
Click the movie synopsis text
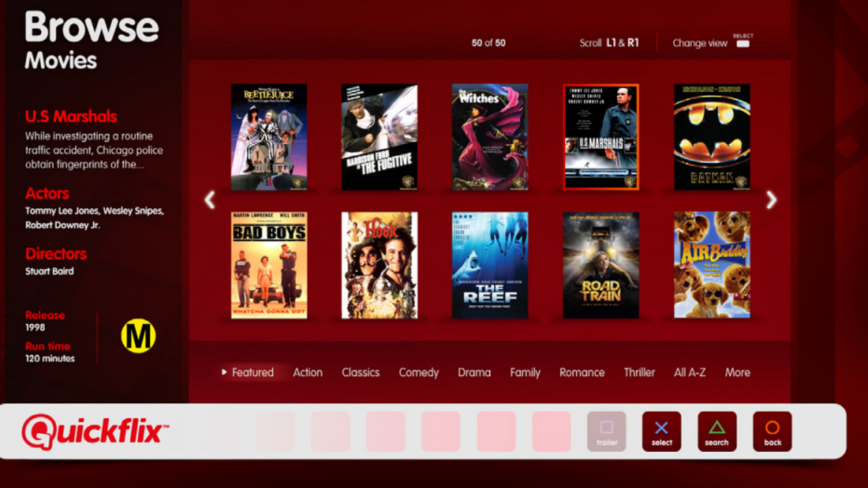click(x=94, y=150)
